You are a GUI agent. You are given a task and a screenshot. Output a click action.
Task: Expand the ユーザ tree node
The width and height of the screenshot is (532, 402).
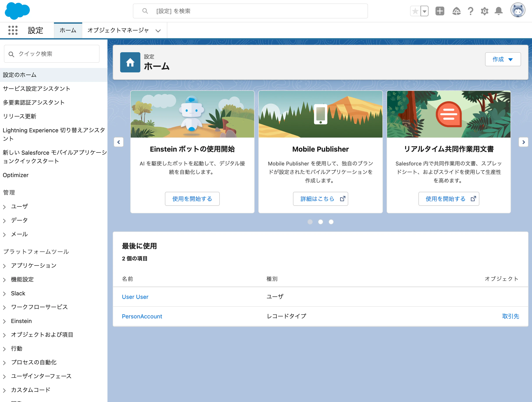coord(4,207)
